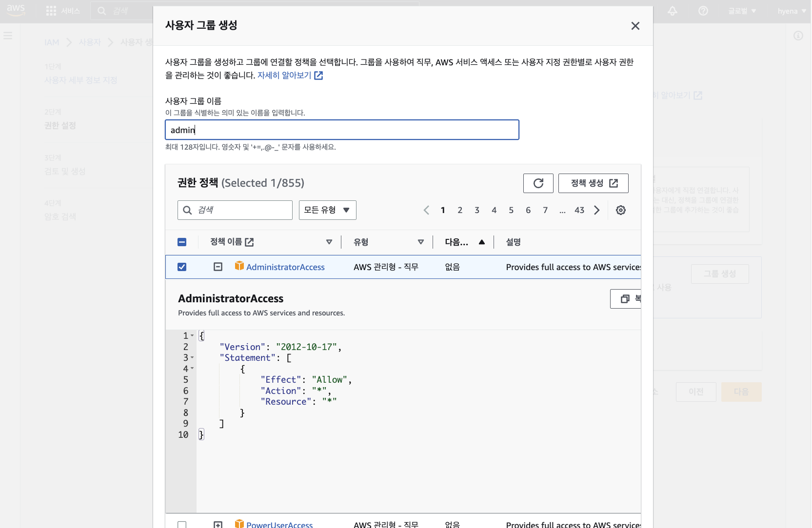Screen dimensions: 812x528
Task: Click the background 다음 button
Action: point(741,392)
